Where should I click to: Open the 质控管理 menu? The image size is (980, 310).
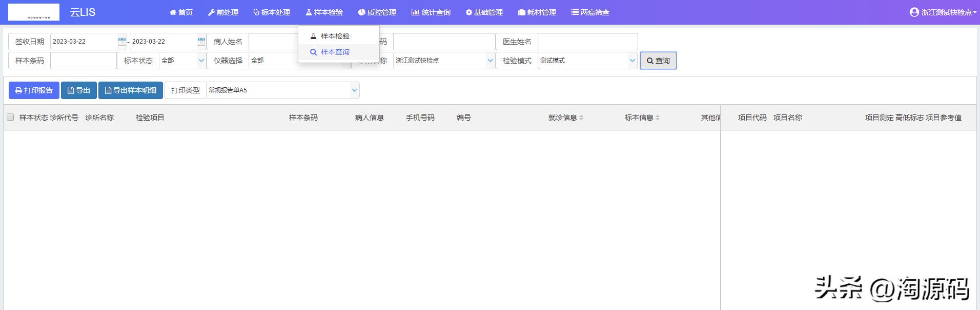click(x=377, y=12)
